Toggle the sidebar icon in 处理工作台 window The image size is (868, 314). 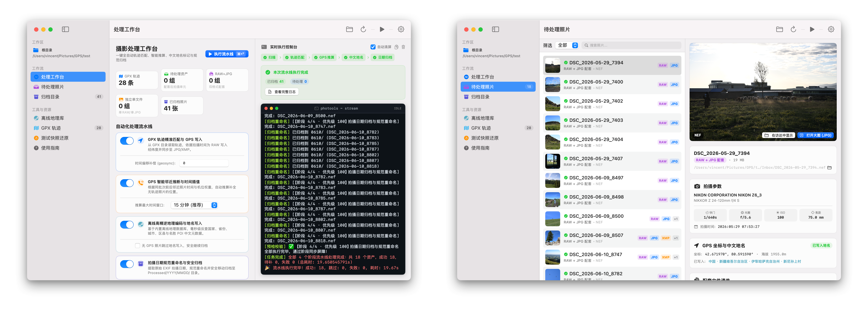tap(65, 29)
